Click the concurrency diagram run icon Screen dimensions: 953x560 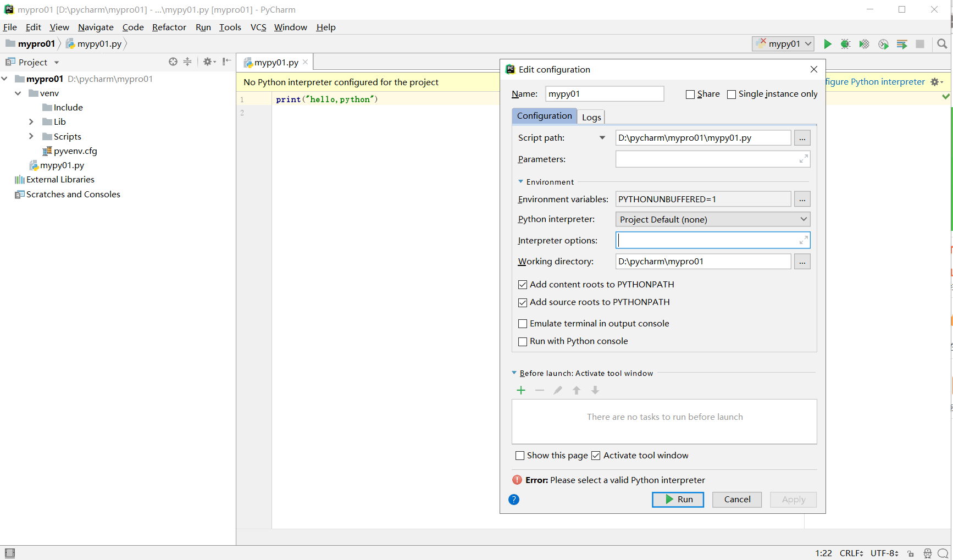click(x=902, y=44)
